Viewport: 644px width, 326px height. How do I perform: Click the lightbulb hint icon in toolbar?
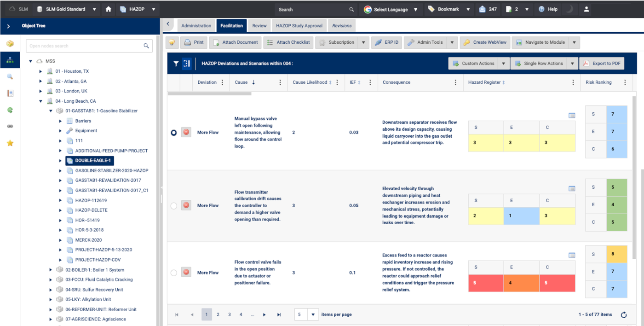tap(172, 42)
